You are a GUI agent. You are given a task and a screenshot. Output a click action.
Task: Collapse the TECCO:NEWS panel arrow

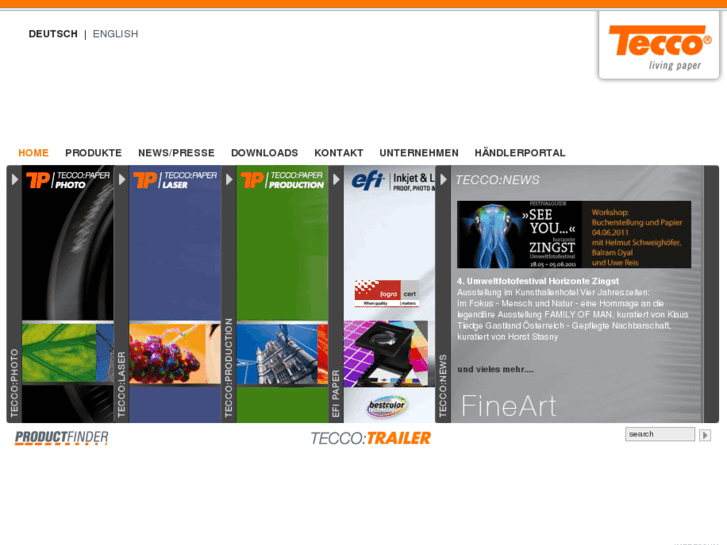443,179
